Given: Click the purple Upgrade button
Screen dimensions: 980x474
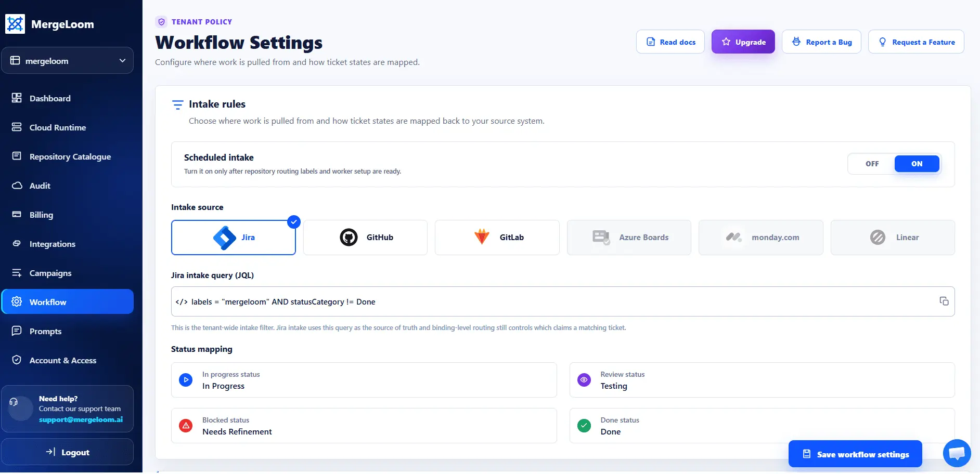Looking at the screenshot, I should pyautogui.click(x=743, y=42).
